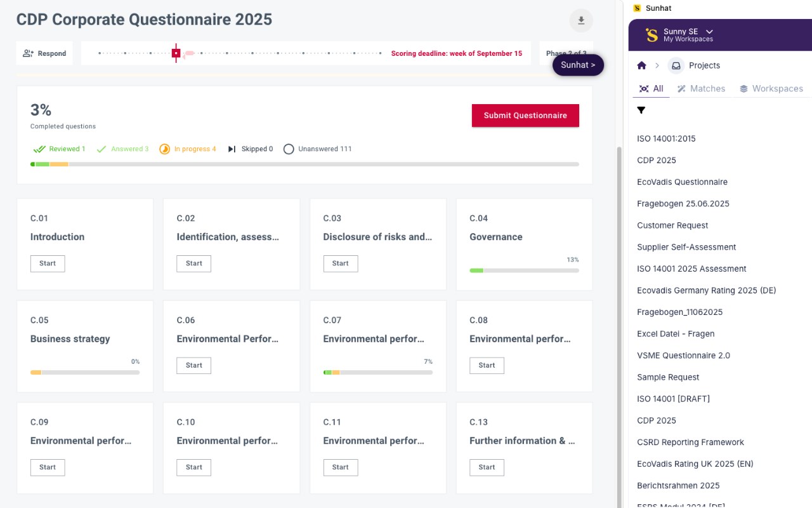Expand the Sunny SE workspace dropdown
This screenshot has height=508, width=812.
709,32
